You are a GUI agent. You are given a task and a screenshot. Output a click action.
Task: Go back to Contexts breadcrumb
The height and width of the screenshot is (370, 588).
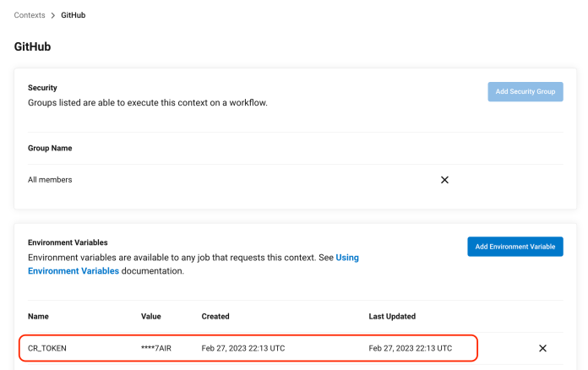[x=30, y=15]
